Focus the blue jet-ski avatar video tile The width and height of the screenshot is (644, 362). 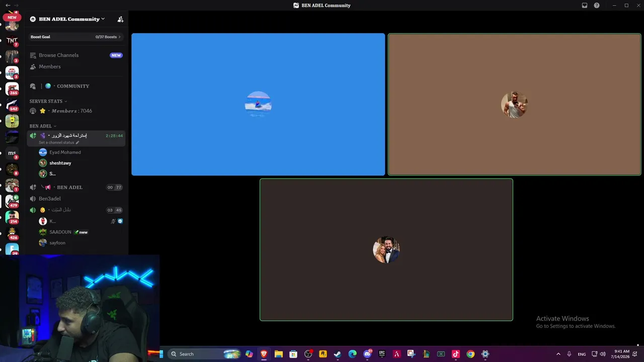click(x=258, y=105)
